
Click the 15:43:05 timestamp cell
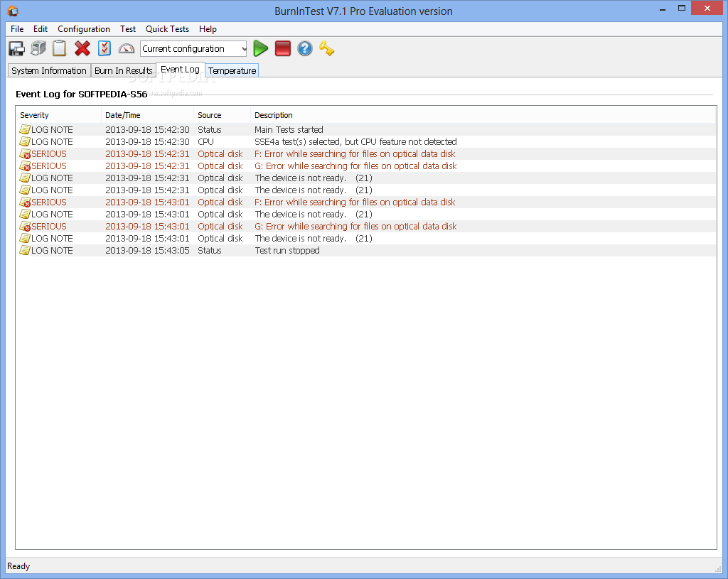147,251
